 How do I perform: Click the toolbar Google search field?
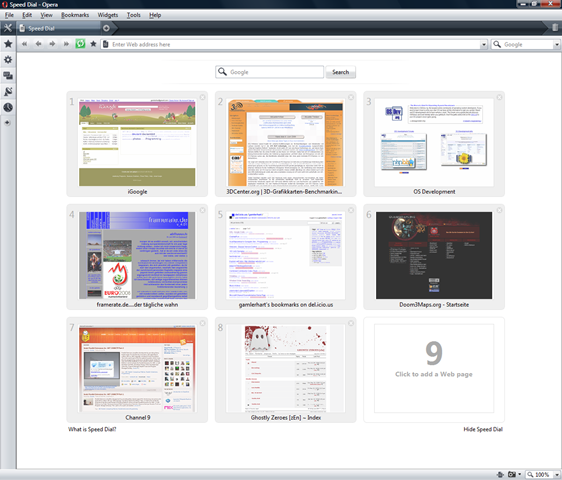pos(527,44)
